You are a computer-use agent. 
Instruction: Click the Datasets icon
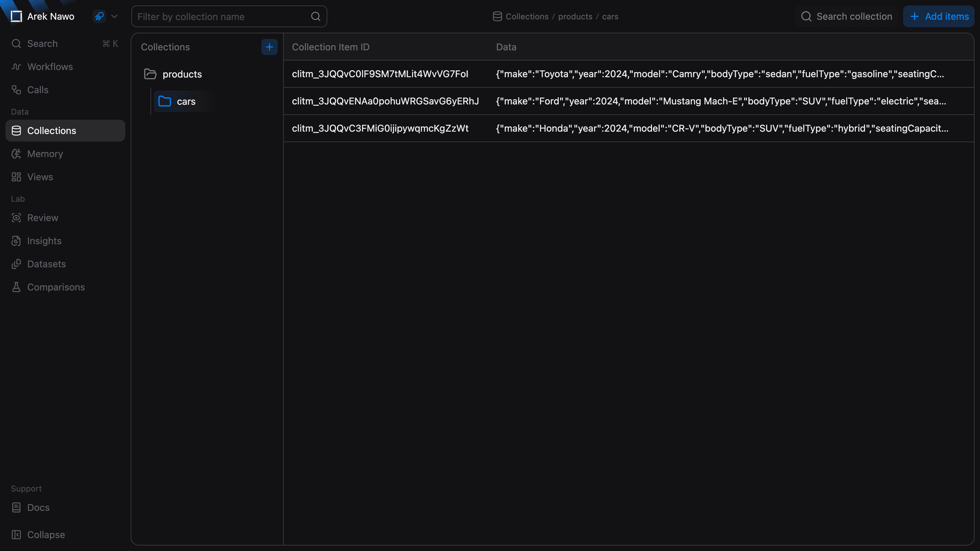click(x=16, y=264)
